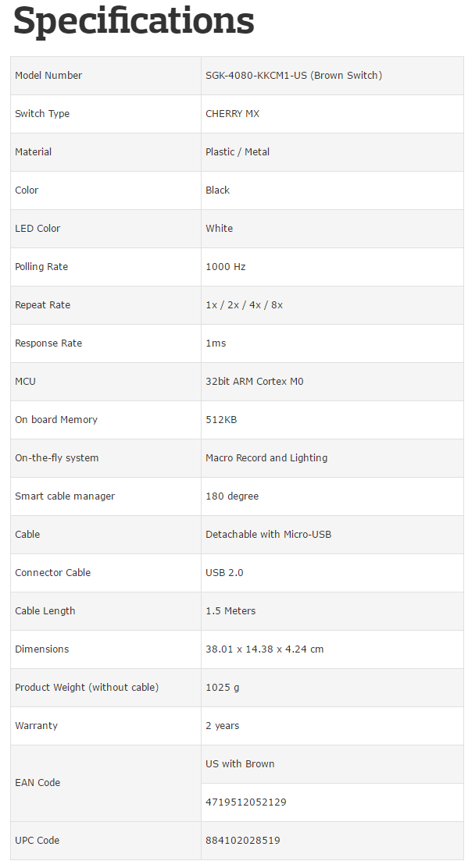The height and width of the screenshot is (868, 468).
Task: Click the Specifications heading
Action: pos(134,21)
